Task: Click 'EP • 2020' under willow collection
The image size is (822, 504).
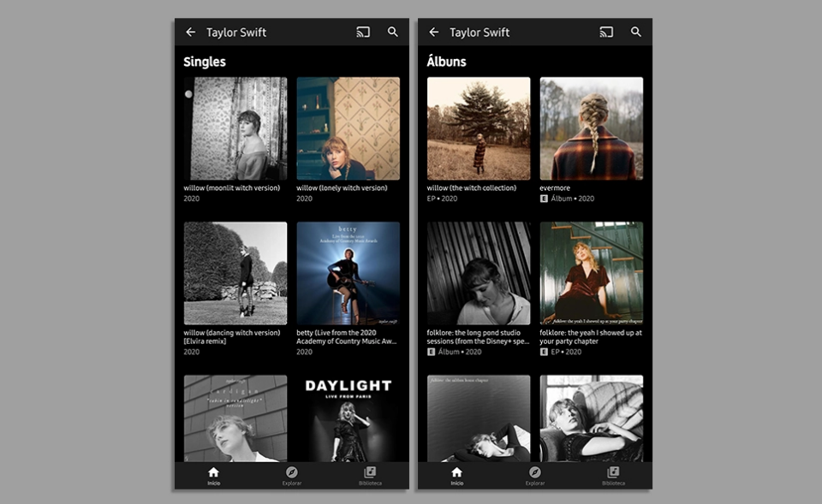Action: 442,199
